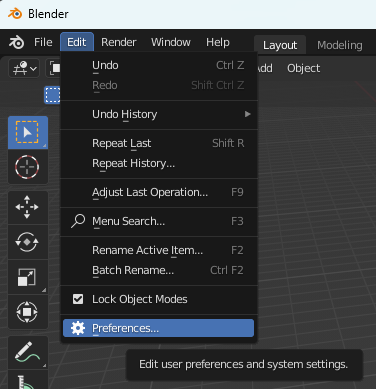Open Preferences from the Edit menu
This screenshot has height=389, width=376.
[159, 328]
